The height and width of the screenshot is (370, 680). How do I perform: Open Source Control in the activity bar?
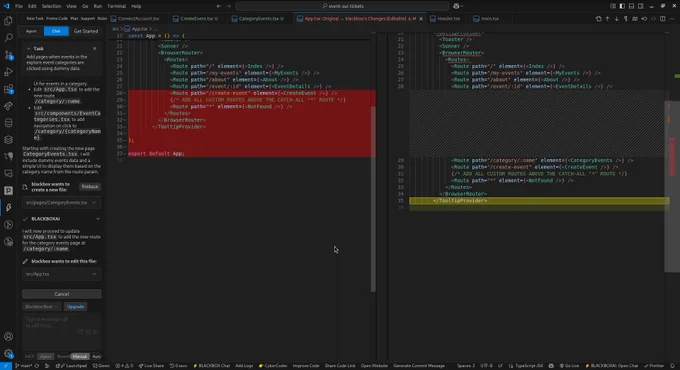click(8, 55)
